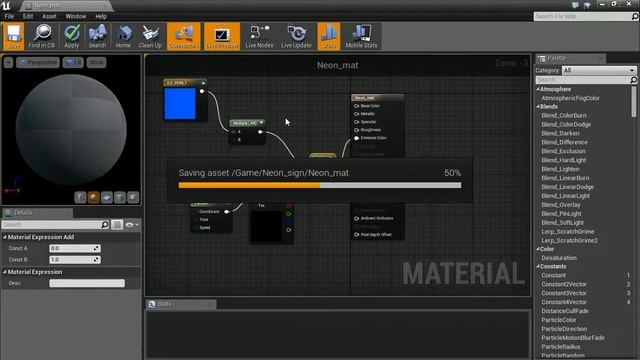Image resolution: width=640 pixels, height=360 pixels.
Task: Open the Details eye view options
Action: [x=131, y=224]
